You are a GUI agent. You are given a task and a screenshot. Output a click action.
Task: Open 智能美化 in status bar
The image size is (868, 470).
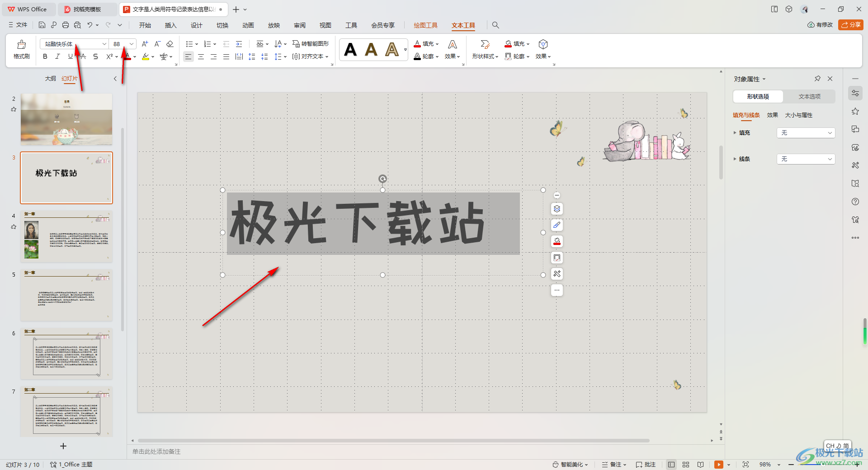[571, 465]
